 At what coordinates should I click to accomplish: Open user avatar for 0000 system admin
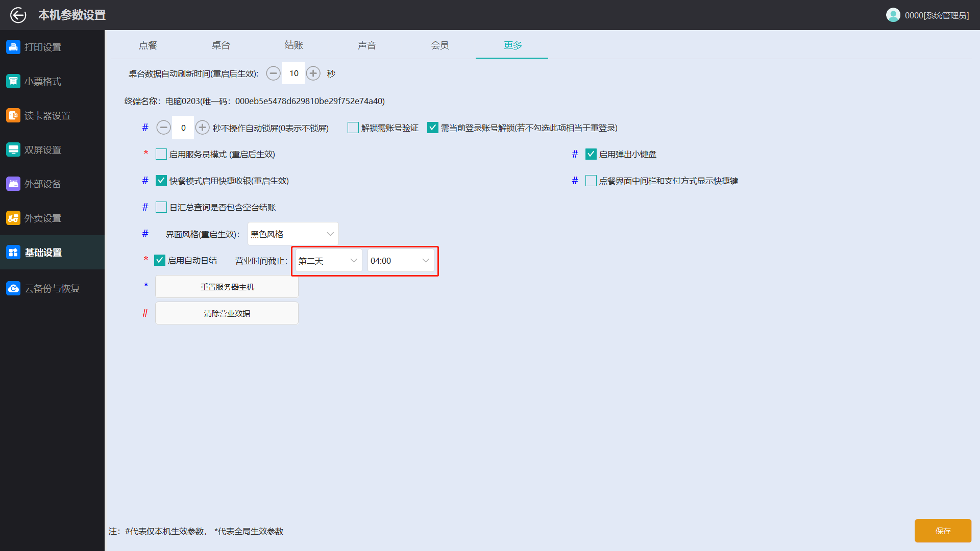tap(893, 15)
